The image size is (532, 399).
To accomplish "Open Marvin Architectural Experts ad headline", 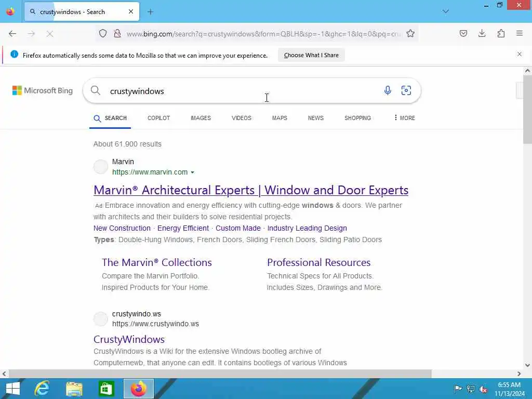I will tap(251, 190).
